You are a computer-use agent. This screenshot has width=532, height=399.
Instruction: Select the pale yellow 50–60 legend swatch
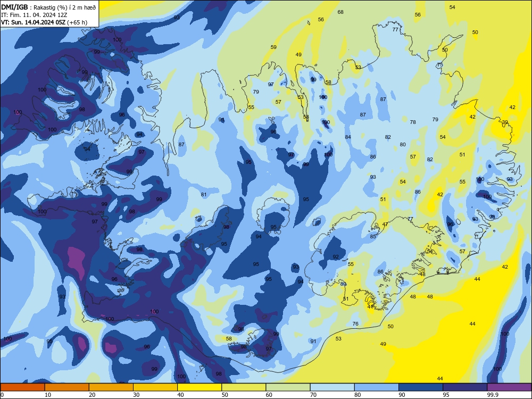click(x=244, y=387)
